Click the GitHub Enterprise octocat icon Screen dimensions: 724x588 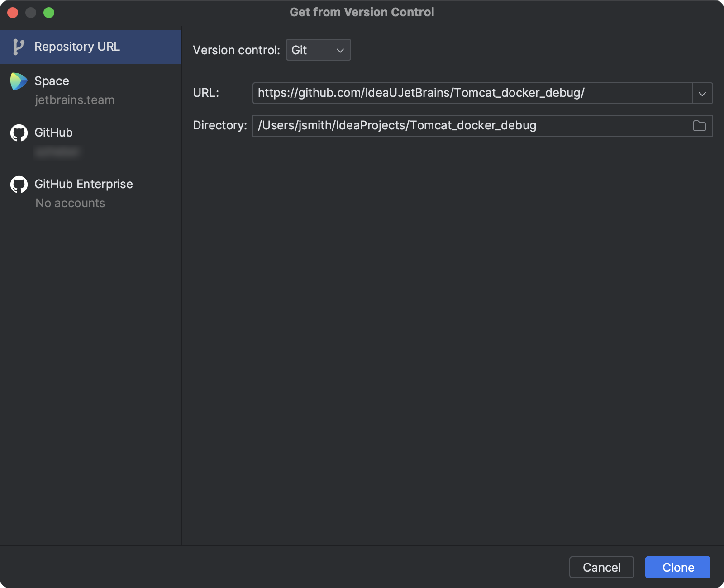pos(19,184)
